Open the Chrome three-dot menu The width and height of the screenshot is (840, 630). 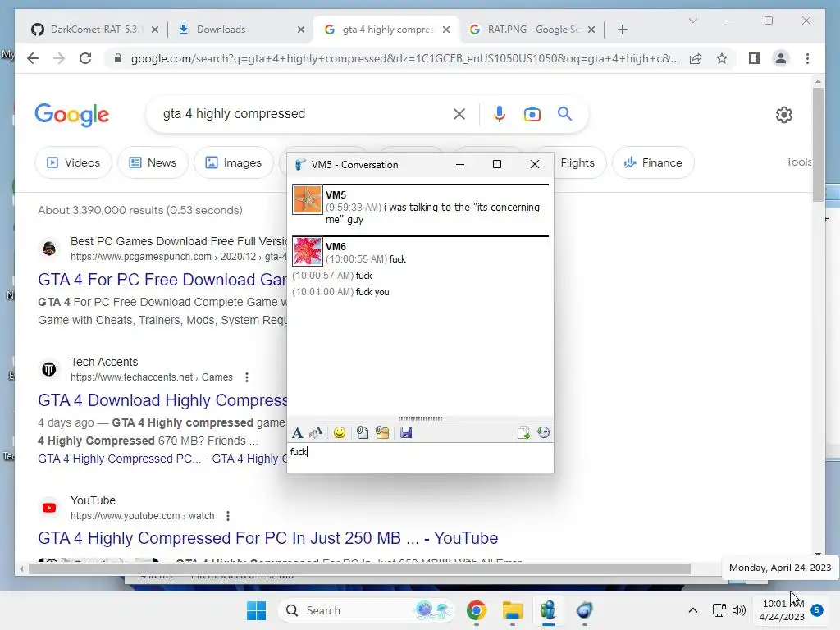(807, 58)
